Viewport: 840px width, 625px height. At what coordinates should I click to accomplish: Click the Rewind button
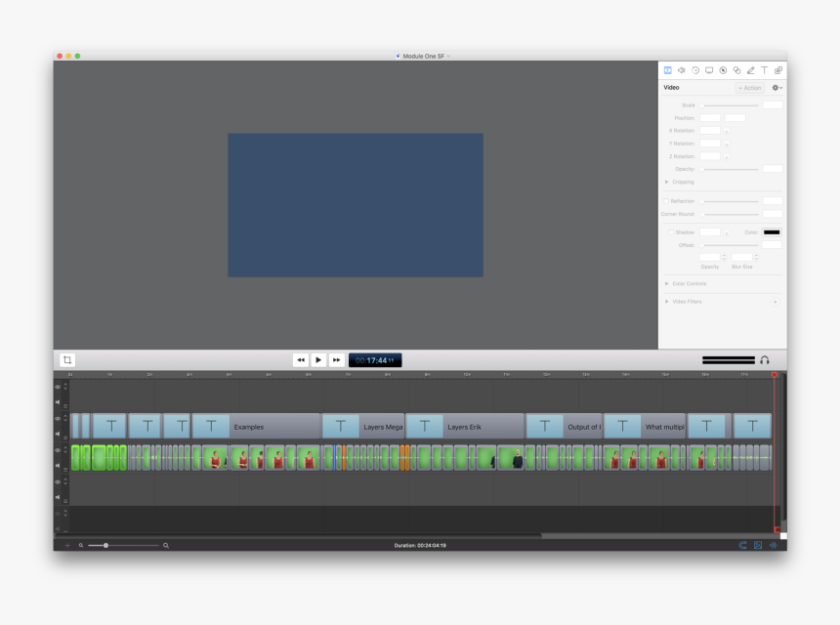[x=301, y=360]
